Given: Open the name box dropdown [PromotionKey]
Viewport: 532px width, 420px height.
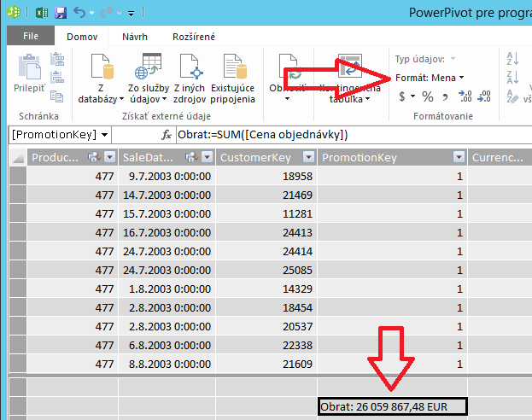Looking at the screenshot, I should 105,135.
